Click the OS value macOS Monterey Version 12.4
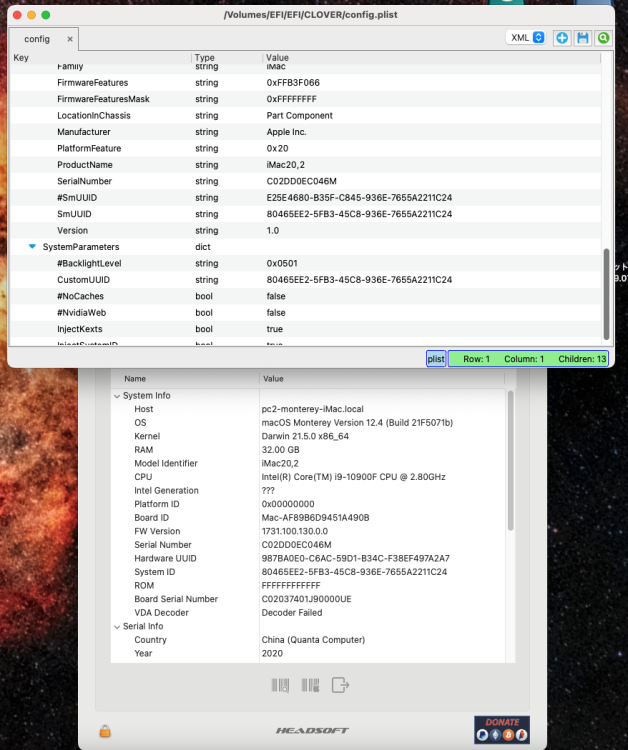The height and width of the screenshot is (750, 628). (x=357, y=423)
